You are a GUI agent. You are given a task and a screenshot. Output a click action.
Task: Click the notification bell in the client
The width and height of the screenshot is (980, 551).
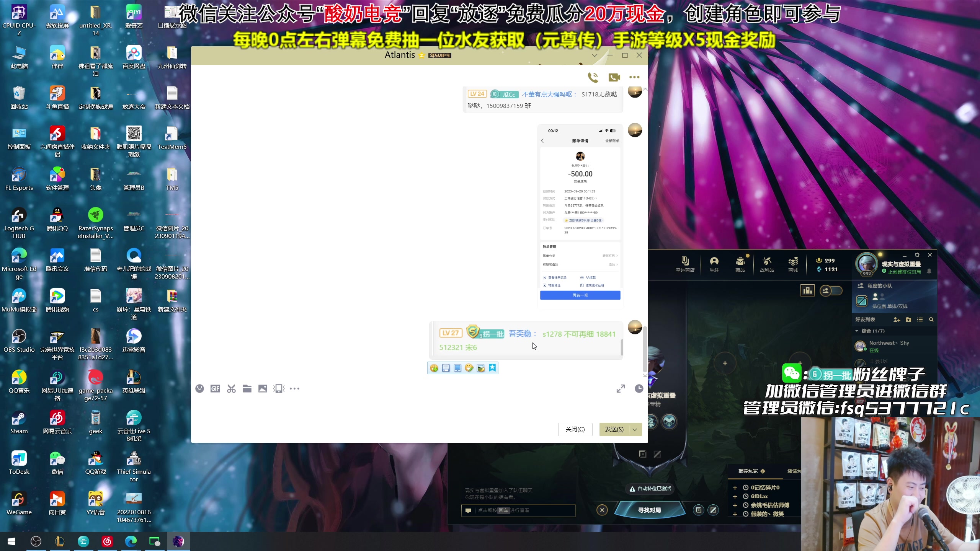[x=930, y=271]
